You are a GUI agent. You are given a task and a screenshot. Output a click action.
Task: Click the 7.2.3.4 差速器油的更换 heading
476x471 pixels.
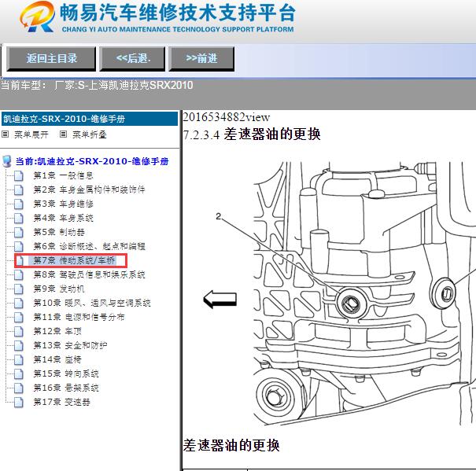[x=252, y=134]
